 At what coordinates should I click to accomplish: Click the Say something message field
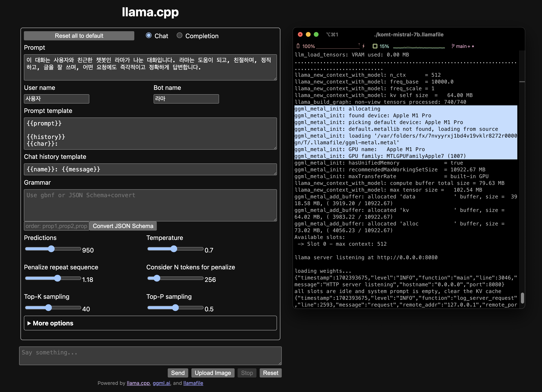point(150,355)
